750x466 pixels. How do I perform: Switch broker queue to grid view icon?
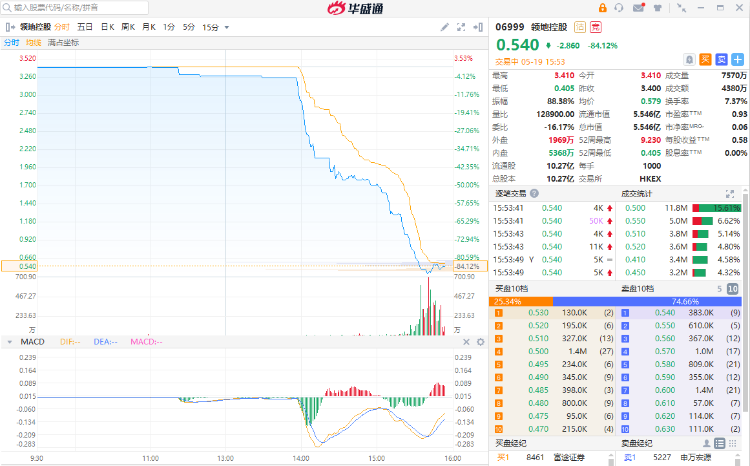(x=732, y=444)
